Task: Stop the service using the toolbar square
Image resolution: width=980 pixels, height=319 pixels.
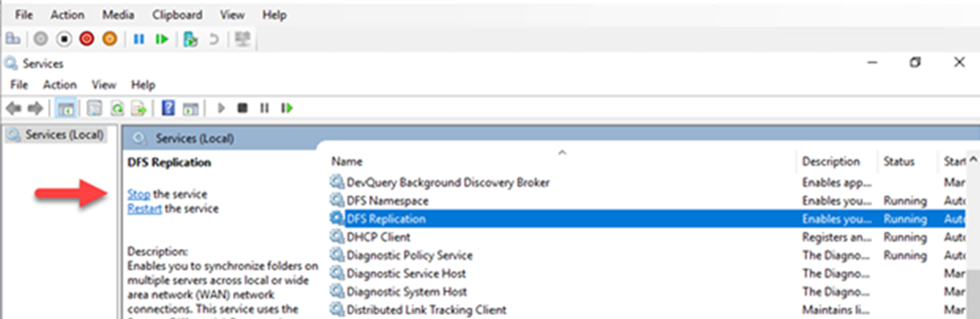Action: tap(242, 108)
